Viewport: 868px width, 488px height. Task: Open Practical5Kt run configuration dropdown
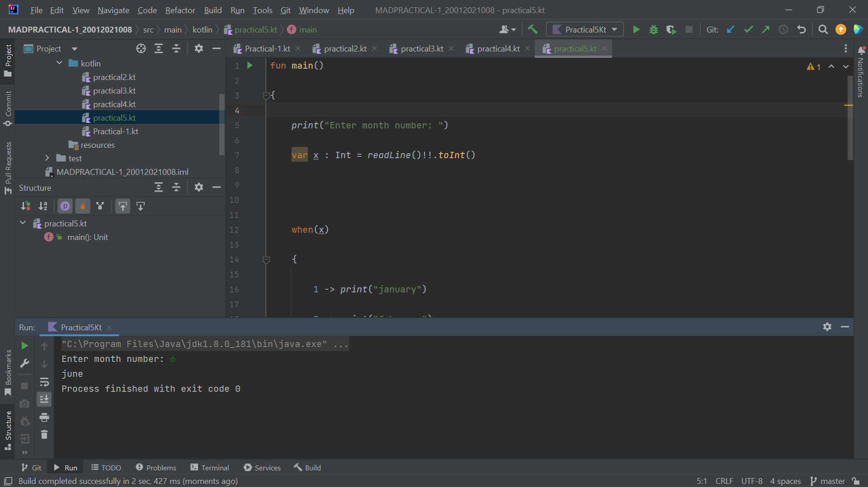point(585,29)
